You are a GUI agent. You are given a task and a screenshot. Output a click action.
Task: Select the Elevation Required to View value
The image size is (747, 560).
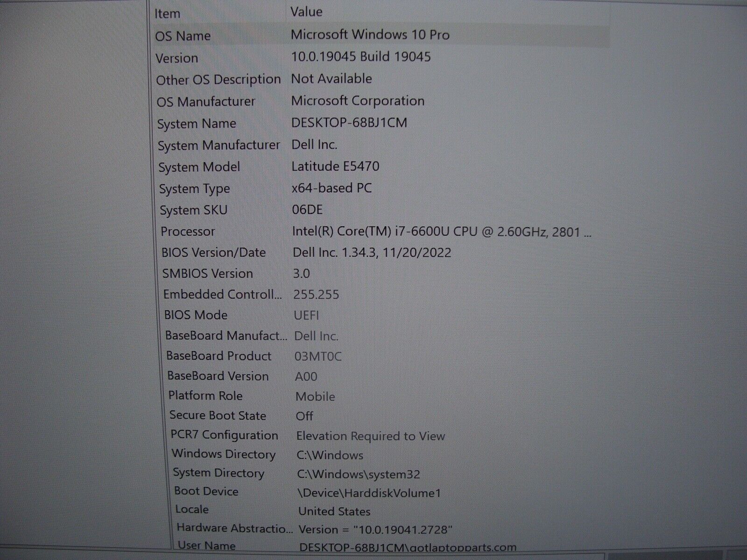(371, 436)
